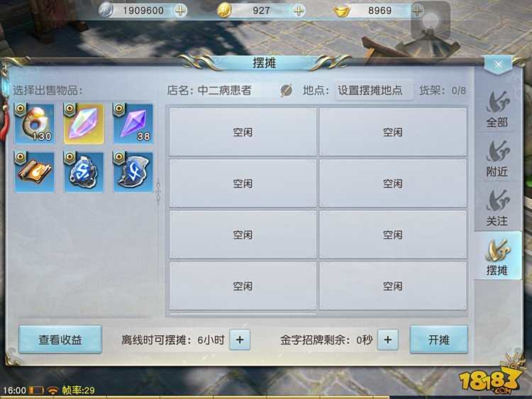The width and height of the screenshot is (532, 399).
Task: Choose the first empty 空闲 shelf slot
Action: (x=243, y=132)
